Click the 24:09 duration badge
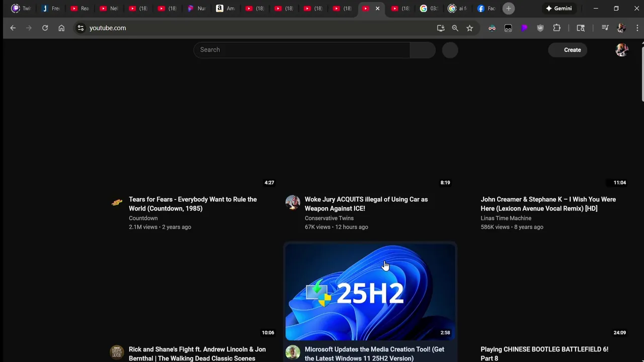The image size is (644, 362). 620,333
